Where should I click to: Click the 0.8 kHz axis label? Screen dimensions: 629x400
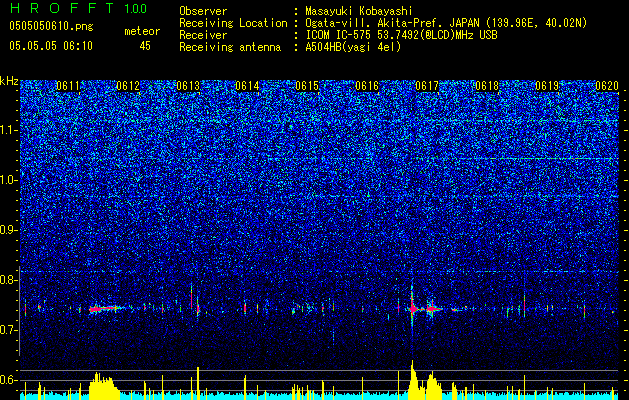tap(8, 280)
